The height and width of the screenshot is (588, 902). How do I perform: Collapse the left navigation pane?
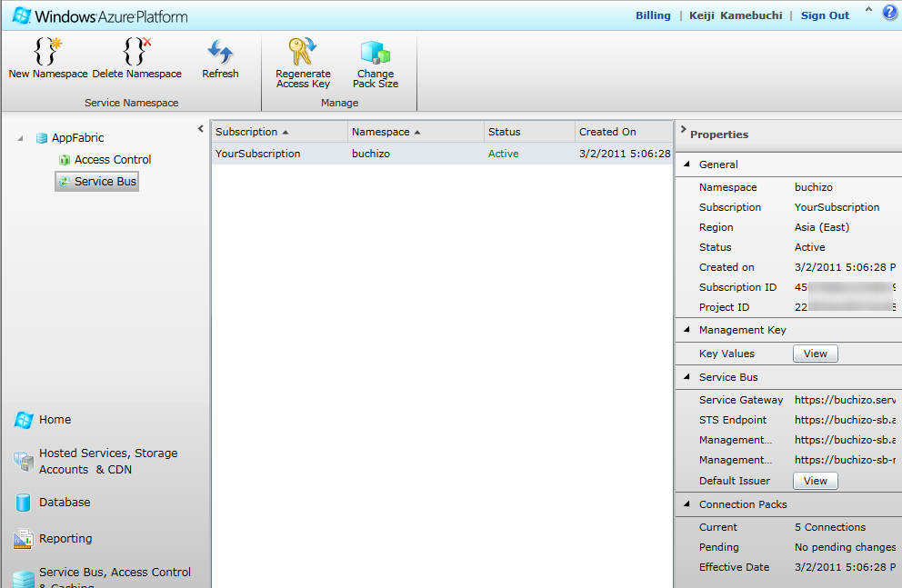tap(201, 129)
